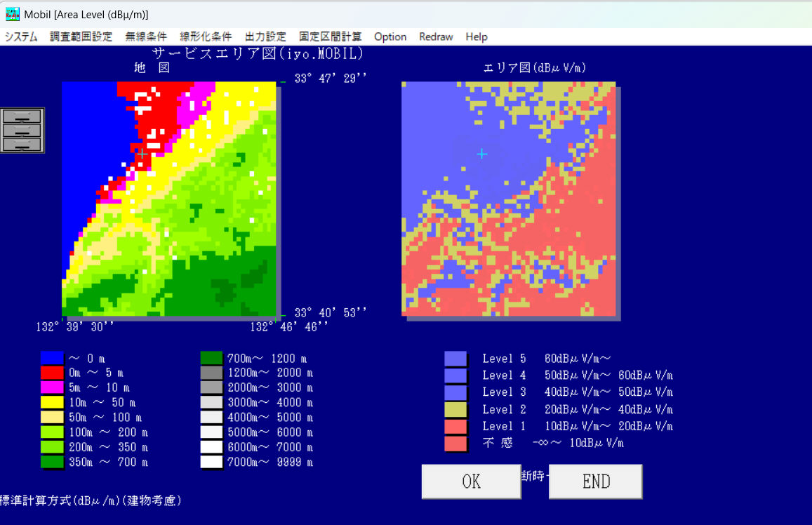Click the cyan crosshair on the terrain map

click(x=142, y=152)
